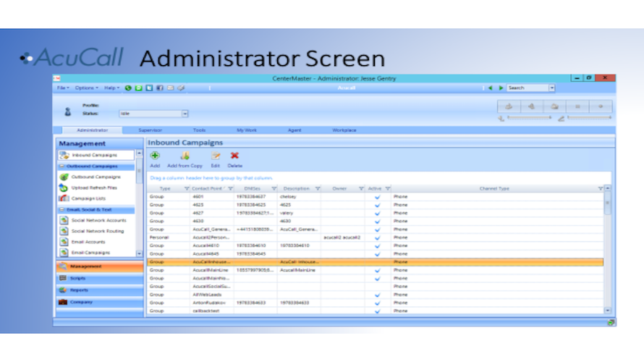Image resolution: width=644 pixels, height=362 pixels.
Task: Click the status icon in bottom-right corner
Action: click(x=611, y=323)
